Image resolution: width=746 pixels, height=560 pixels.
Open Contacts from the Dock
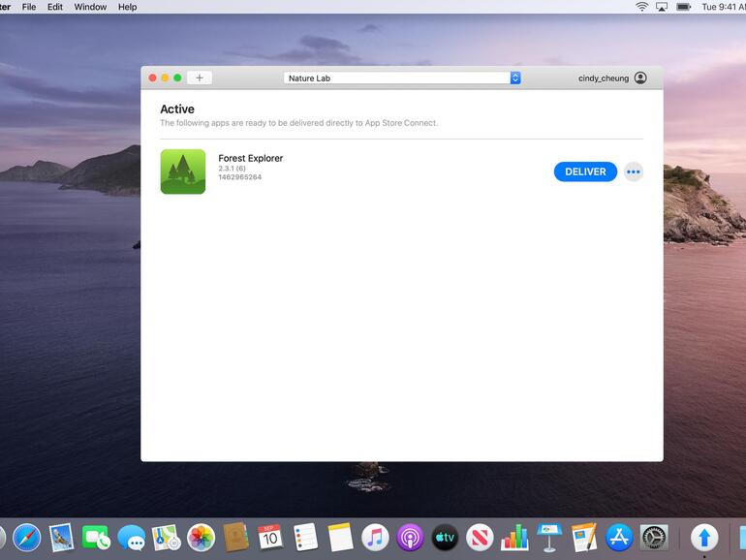[x=236, y=538]
